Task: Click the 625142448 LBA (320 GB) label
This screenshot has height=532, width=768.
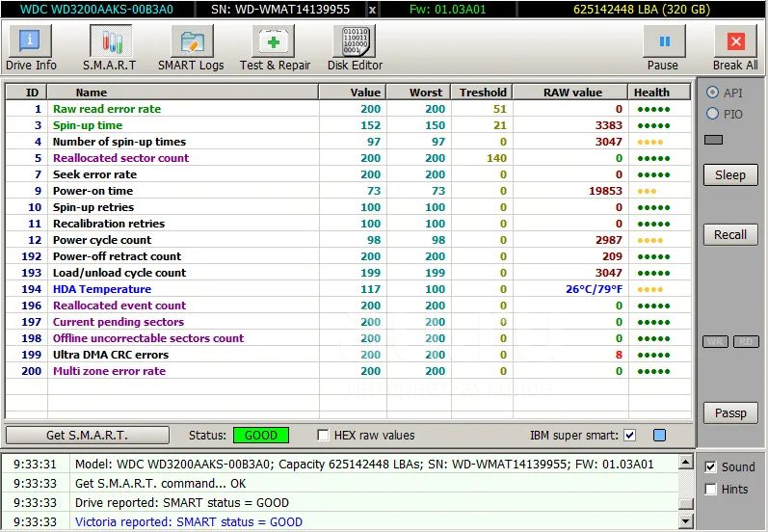Action: 642,10
